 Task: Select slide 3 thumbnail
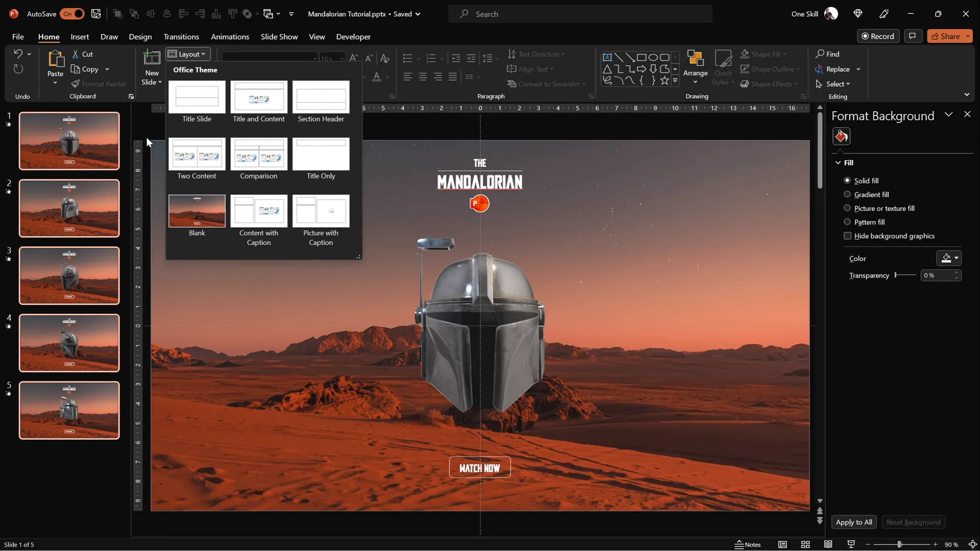click(69, 275)
